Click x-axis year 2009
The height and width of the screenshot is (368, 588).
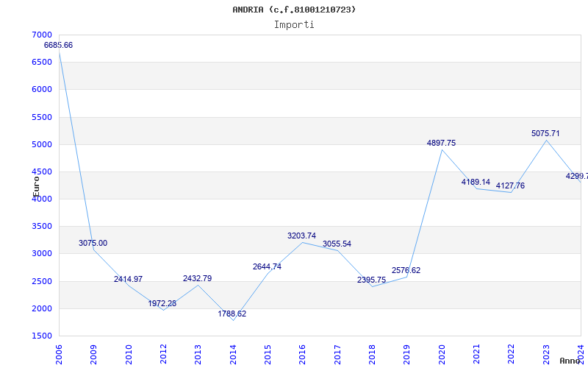click(93, 355)
